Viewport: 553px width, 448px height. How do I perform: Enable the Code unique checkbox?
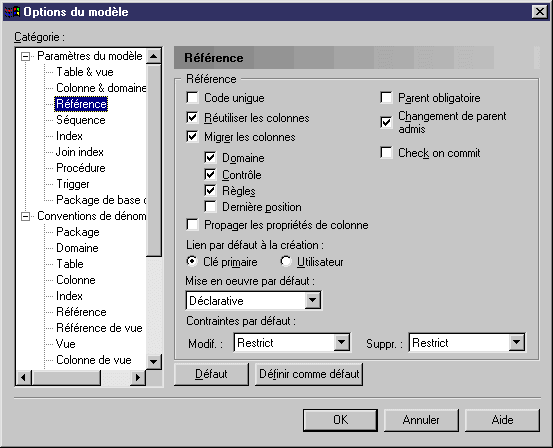pyautogui.click(x=192, y=98)
